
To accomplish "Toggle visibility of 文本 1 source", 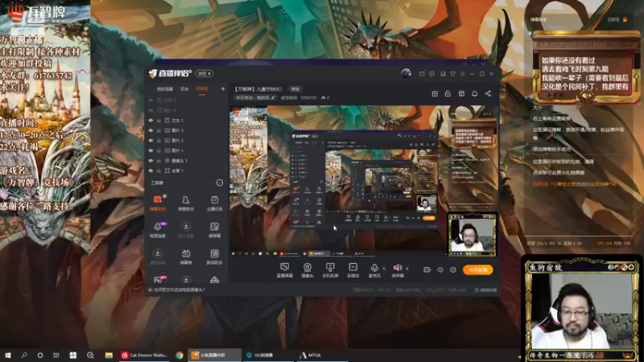I will click(151, 121).
